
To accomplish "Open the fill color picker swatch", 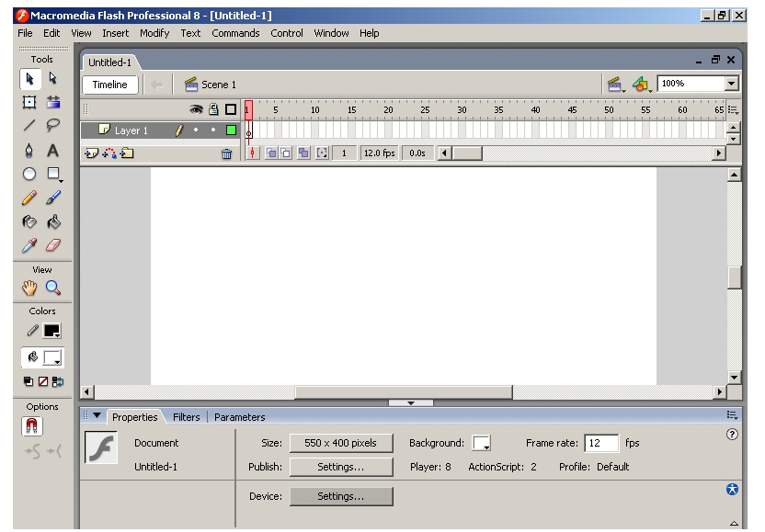I will [x=51, y=358].
